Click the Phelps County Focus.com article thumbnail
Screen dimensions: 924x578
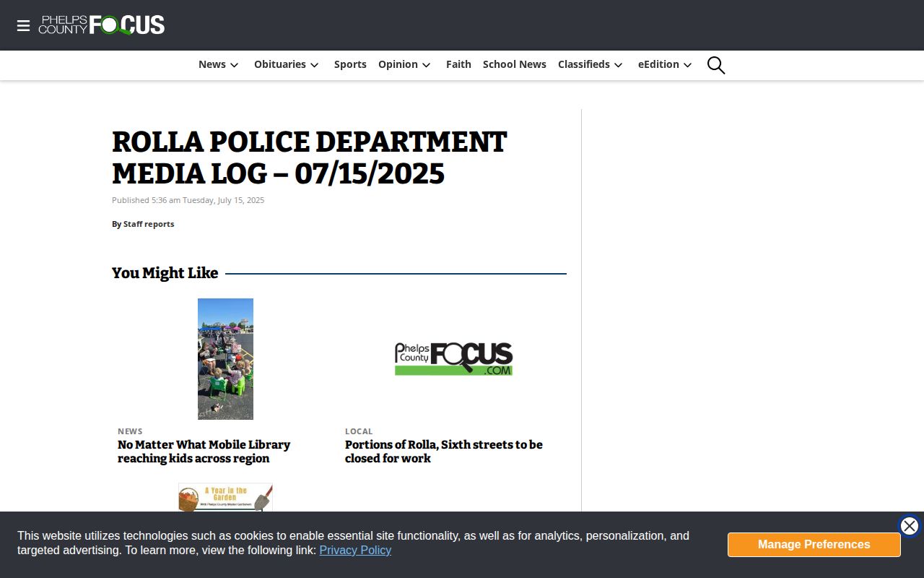[453, 359]
